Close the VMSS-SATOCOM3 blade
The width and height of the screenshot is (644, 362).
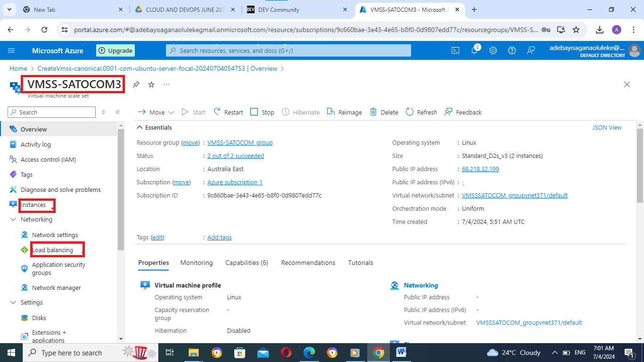pyautogui.click(x=627, y=84)
